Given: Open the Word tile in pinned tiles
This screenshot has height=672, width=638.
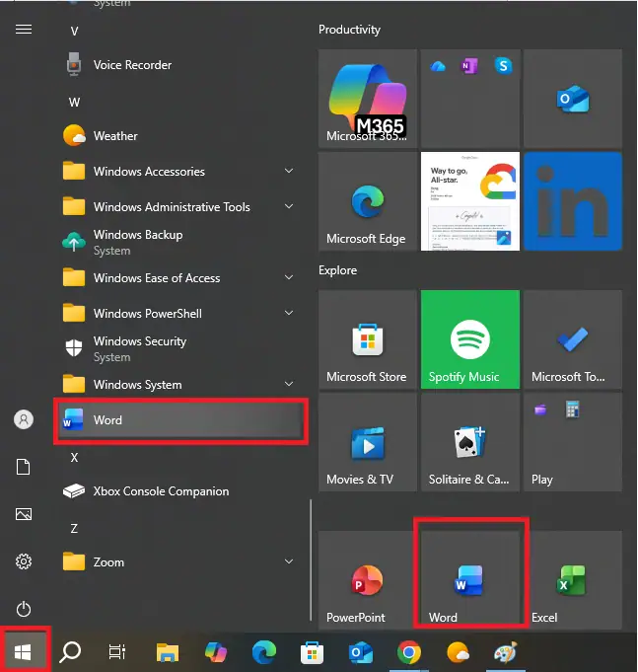Looking at the screenshot, I should [469, 577].
